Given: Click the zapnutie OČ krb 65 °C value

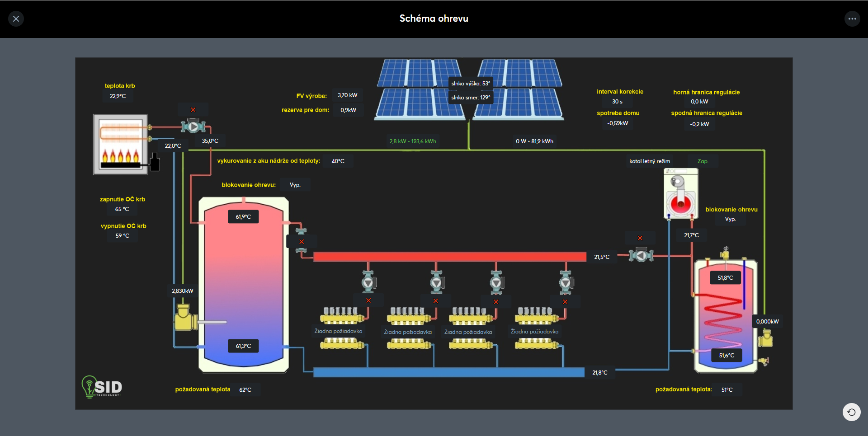Looking at the screenshot, I should point(122,209).
